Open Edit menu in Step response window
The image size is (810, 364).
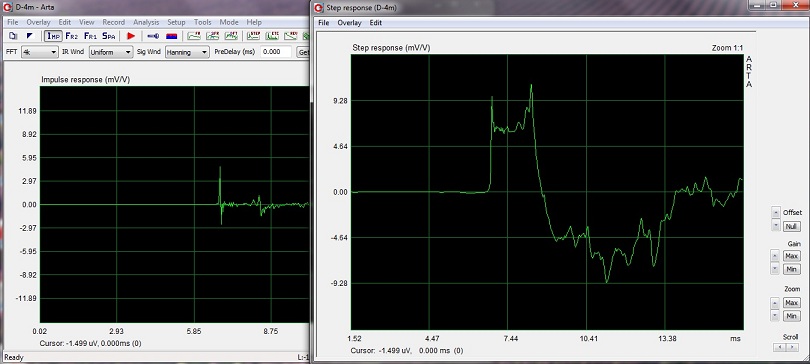[376, 23]
